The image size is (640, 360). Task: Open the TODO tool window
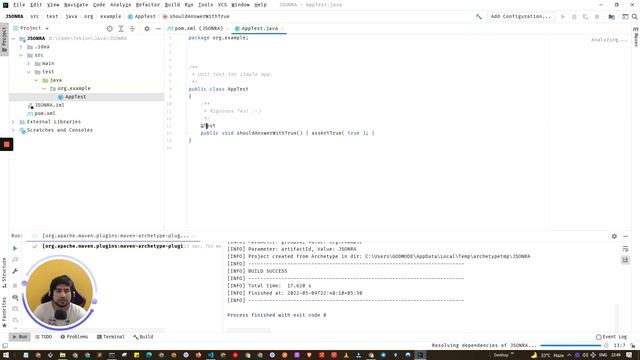coord(44,337)
